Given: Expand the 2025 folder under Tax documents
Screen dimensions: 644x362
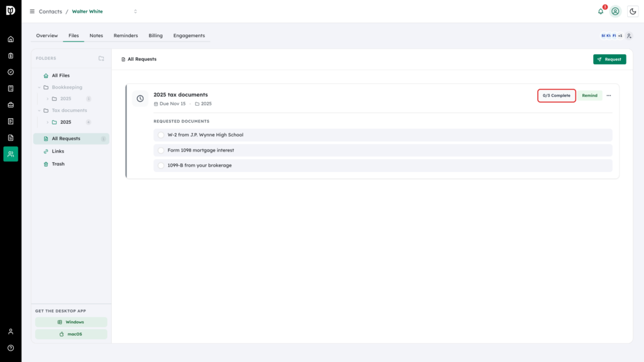Looking at the screenshot, I should click(48, 123).
